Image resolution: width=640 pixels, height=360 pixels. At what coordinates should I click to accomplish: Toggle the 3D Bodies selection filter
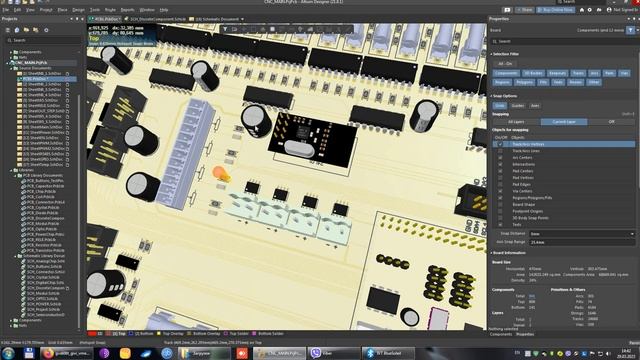(533, 73)
